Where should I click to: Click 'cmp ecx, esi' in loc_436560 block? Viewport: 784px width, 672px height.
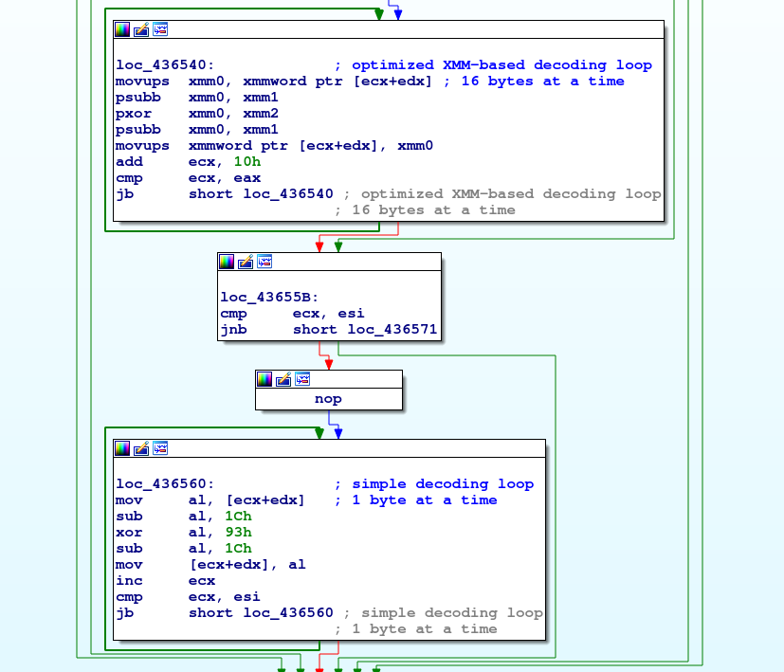(x=188, y=597)
